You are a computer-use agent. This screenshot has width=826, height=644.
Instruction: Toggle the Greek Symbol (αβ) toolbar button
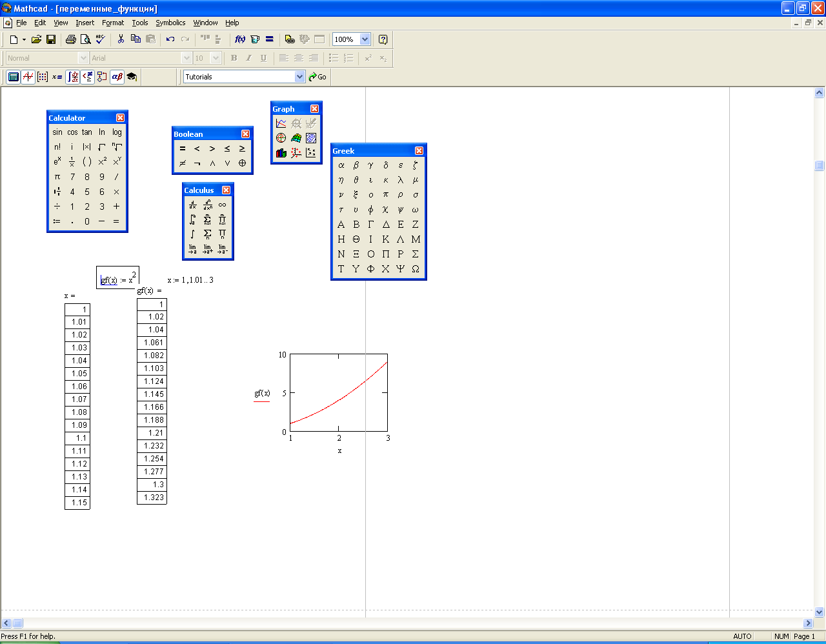117,77
